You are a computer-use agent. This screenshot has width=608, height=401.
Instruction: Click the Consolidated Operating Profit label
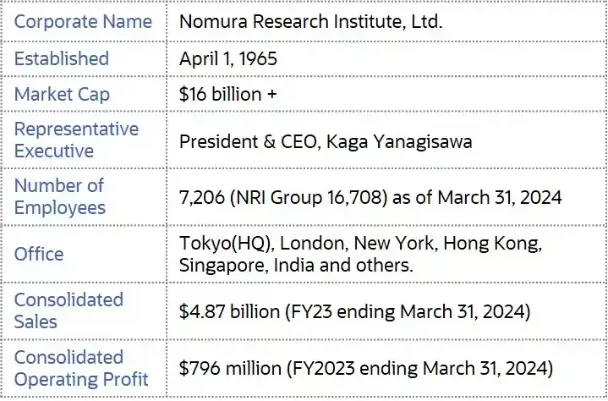pyautogui.click(x=81, y=368)
